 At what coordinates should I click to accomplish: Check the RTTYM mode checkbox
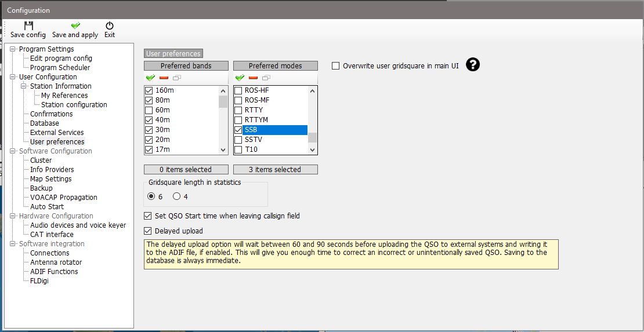pyautogui.click(x=238, y=120)
